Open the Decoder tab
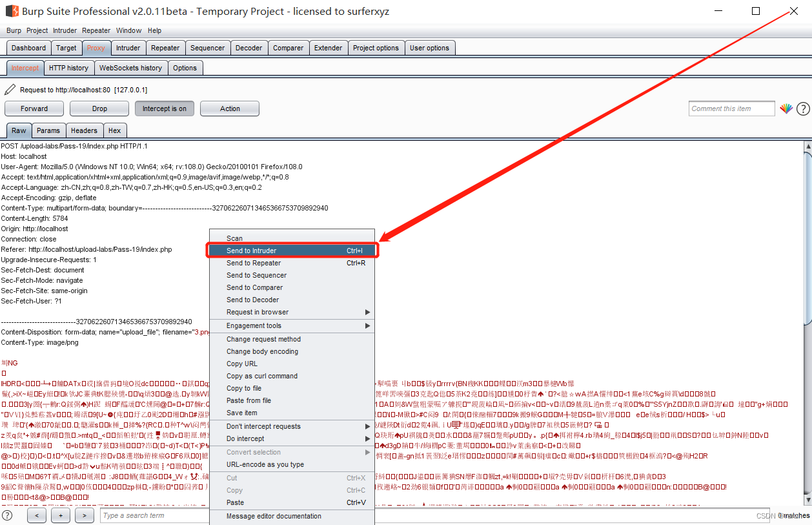This screenshot has height=525, width=812. 249,48
